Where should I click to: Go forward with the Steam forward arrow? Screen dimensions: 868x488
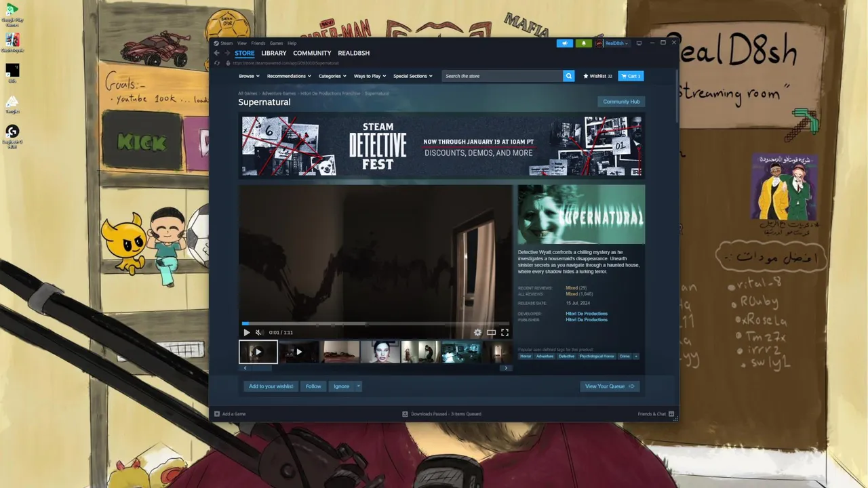227,53
